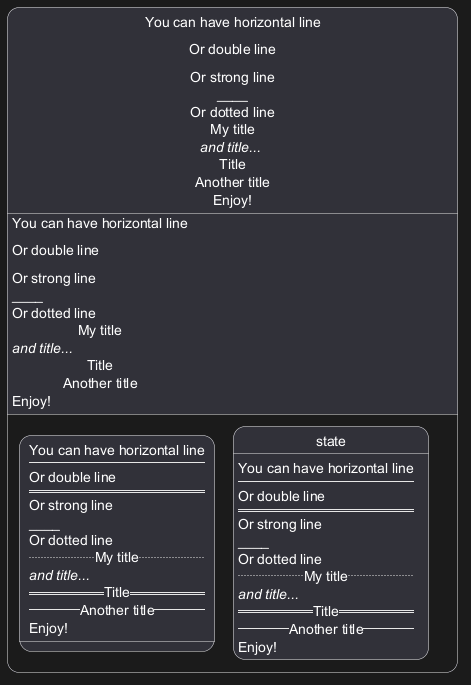471x685 pixels.
Task: Click centered 'Enjoy!' in top section
Action: (232, 201)
